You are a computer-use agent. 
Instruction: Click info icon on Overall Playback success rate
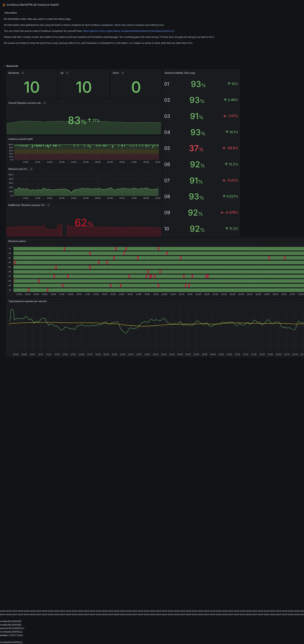pos(44,103)
